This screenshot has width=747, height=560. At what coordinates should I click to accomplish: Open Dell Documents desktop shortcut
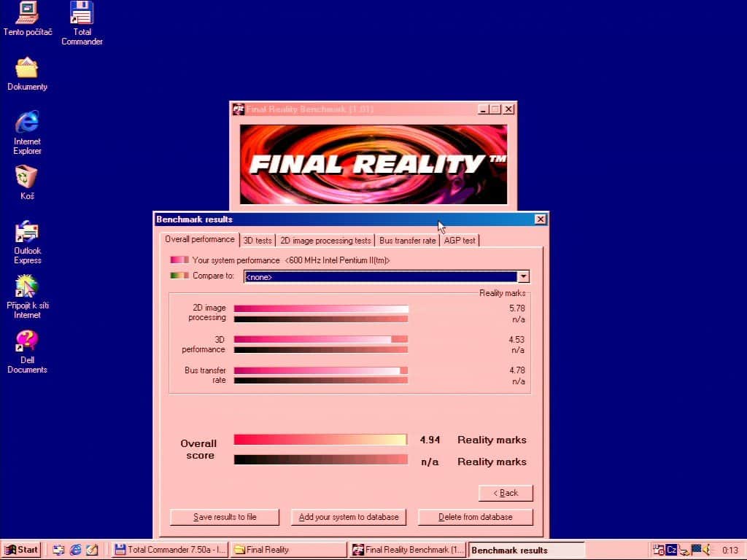point(27,351)
